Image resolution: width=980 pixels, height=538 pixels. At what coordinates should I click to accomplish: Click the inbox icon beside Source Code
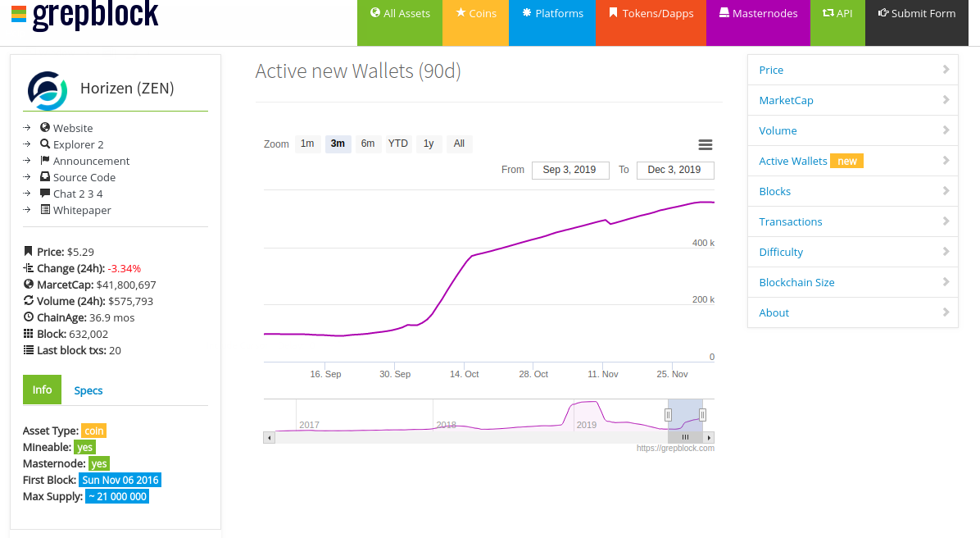pyautogui.click(x=45, y=176)
